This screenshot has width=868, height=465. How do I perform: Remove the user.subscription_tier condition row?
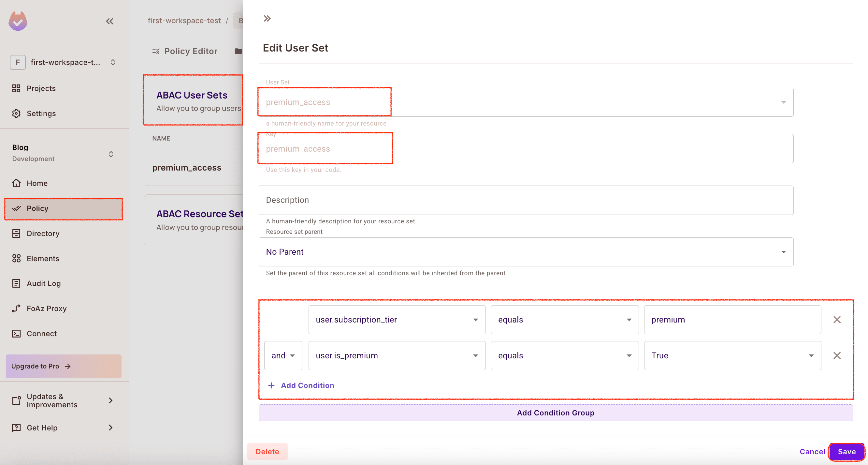(x=837, y=320)
